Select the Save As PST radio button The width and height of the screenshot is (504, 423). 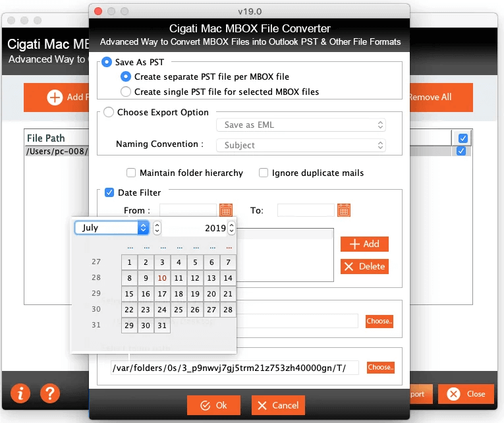[x=107, y=62]
